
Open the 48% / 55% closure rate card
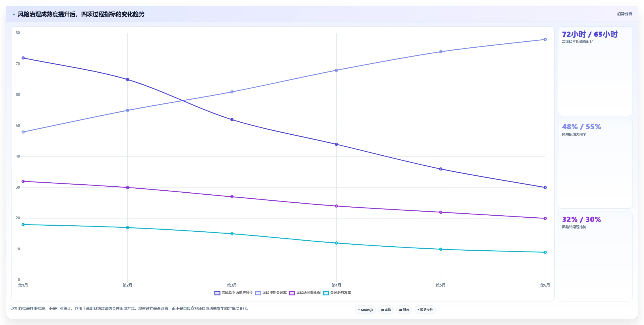click(x=595, y=164)
